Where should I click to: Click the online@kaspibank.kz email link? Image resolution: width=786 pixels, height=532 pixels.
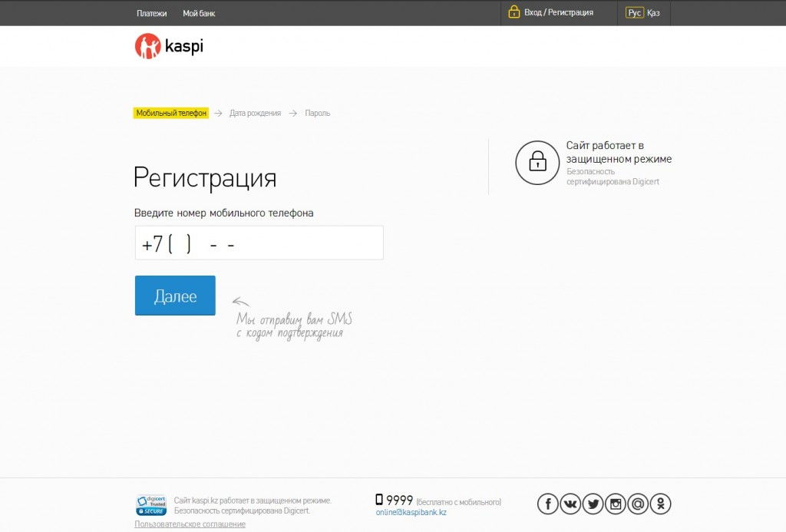(x=411, y=512)
